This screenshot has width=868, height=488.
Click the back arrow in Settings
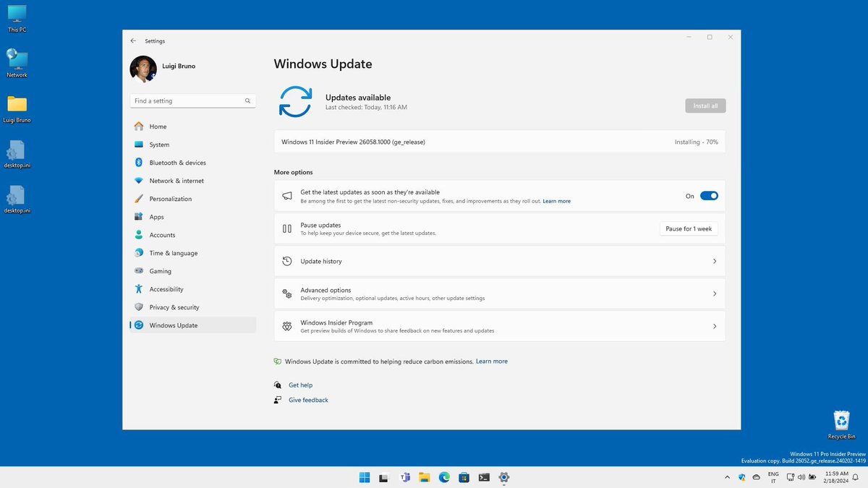pos(133,41)
